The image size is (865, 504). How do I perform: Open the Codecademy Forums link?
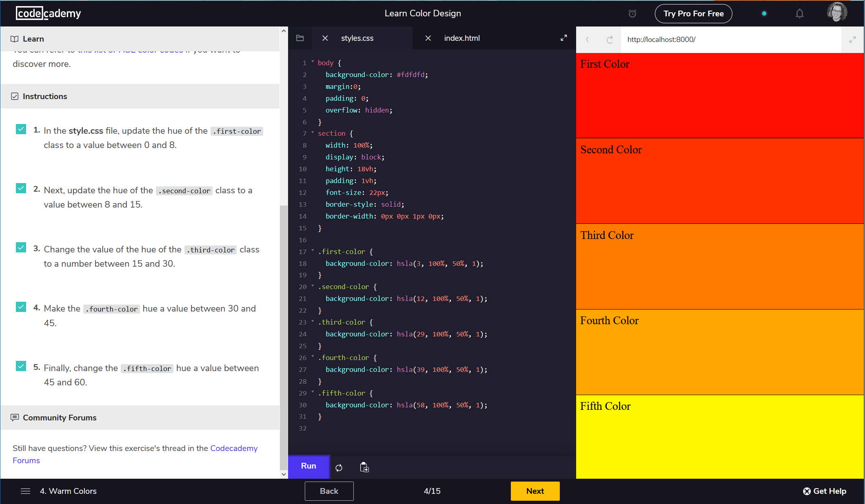[234, 448]
